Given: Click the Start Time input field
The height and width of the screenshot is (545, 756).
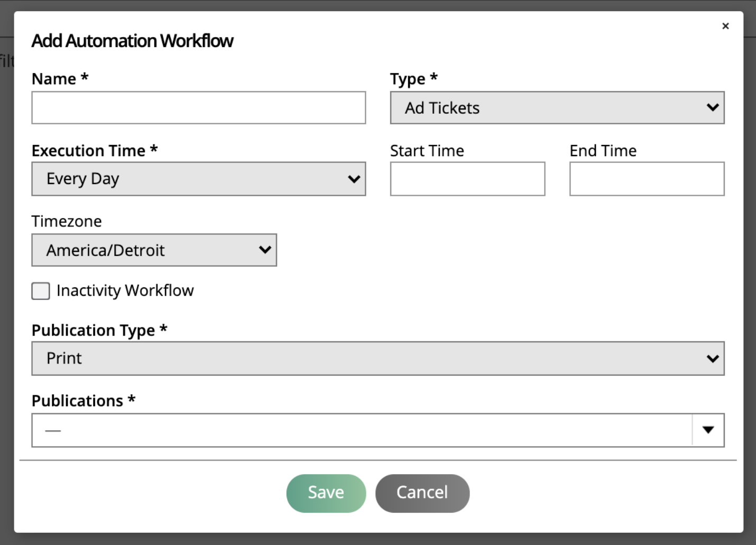Looking at the screenshot, I should [467, 179].
